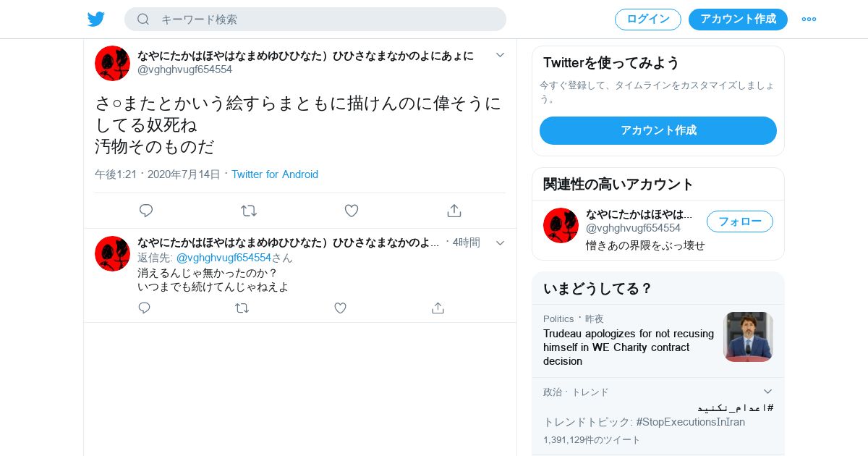Click the Twitter bird logo
Screen dimensions: 868x456
pyautogui.click(x=96, y=20)
